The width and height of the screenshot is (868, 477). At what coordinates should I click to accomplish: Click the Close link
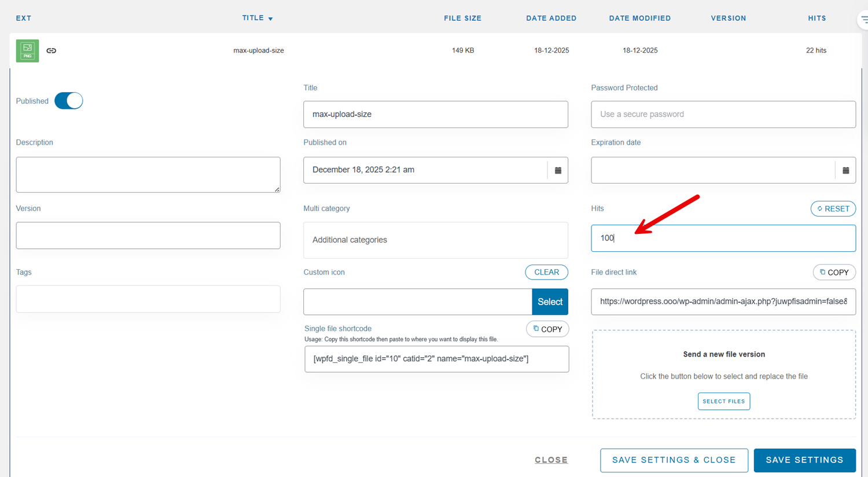click(551, 460)
